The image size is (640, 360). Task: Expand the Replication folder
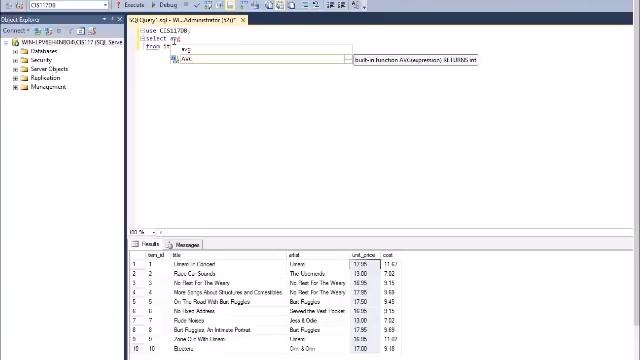coord(16,78)
